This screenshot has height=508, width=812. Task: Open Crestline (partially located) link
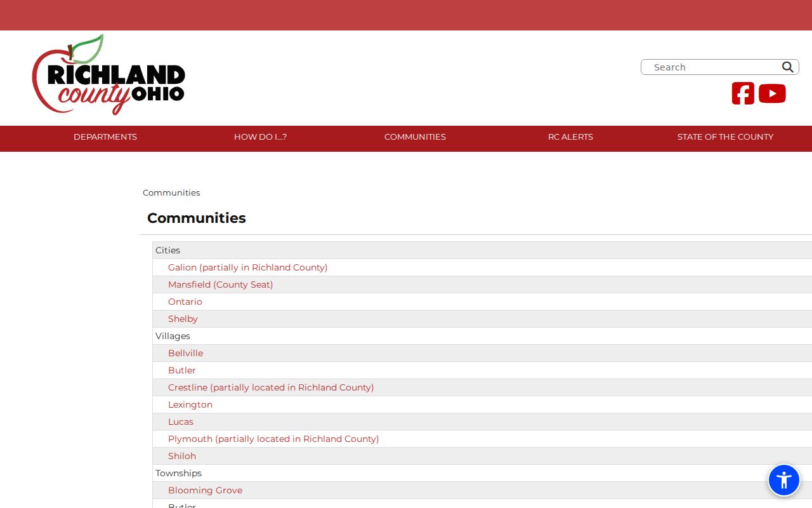[271, 387]
